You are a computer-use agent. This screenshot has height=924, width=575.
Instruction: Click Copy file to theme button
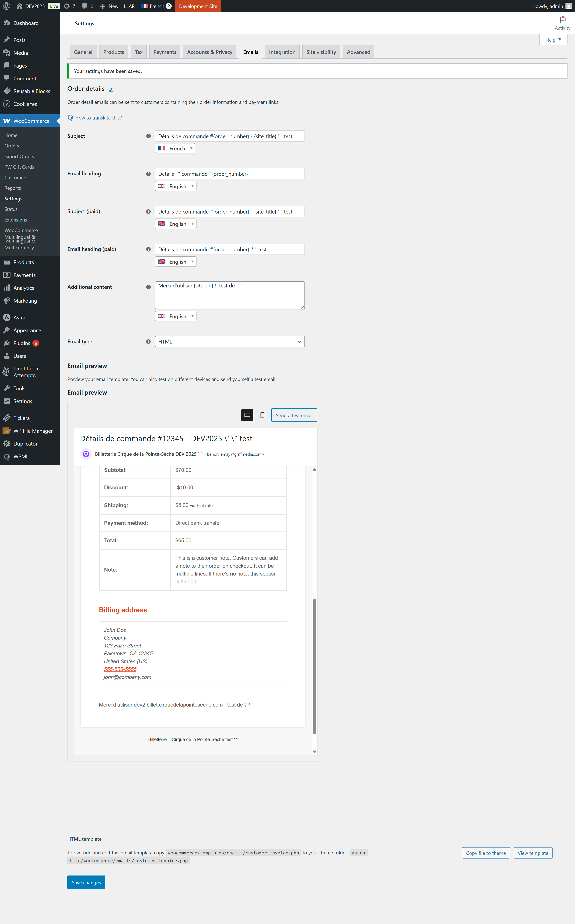[x=486, y=853]
